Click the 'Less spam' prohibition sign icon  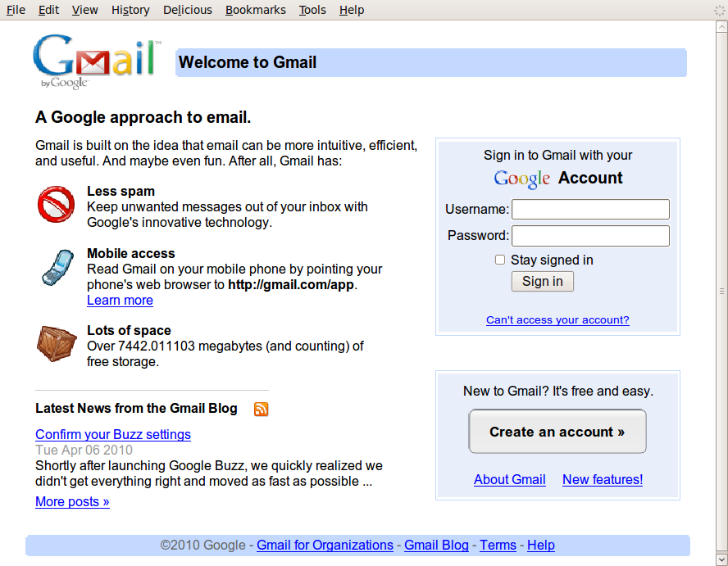(x=56, y=205)
